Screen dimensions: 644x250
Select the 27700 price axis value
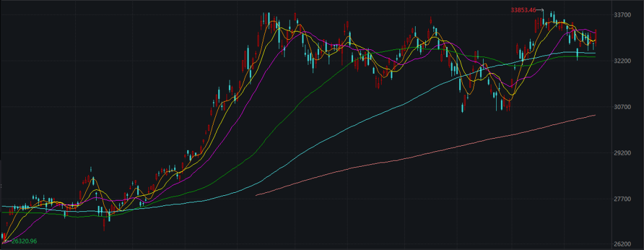[621, 199]
